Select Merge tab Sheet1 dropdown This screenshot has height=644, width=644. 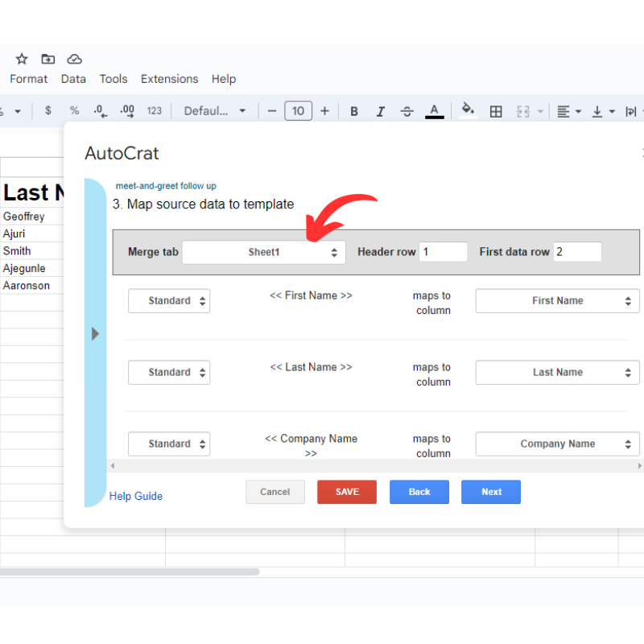(264, 252)
